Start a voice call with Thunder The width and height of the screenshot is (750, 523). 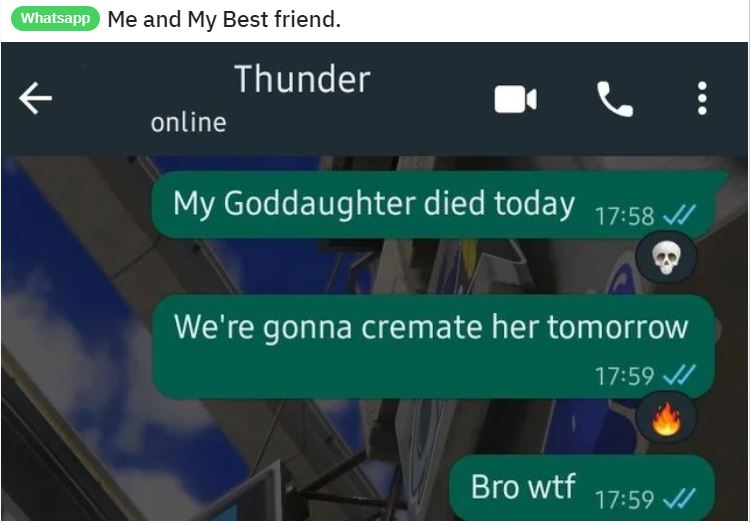coord(615,99)
